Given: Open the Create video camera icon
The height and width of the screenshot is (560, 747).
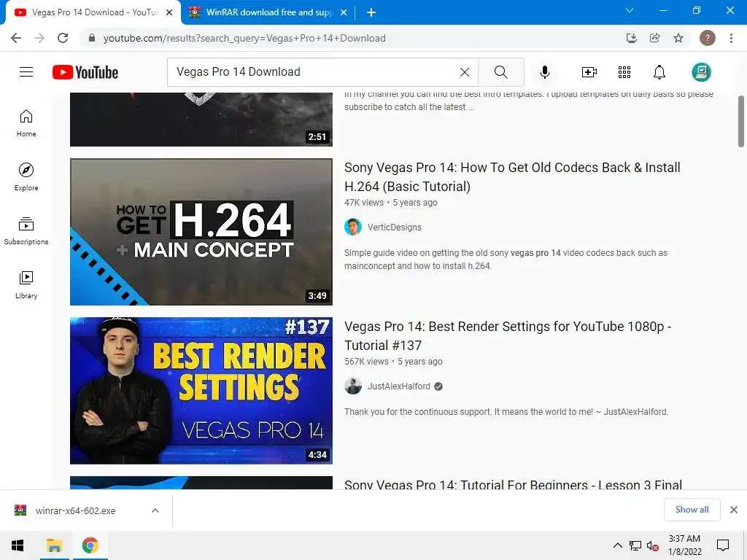Looking at the screenshot, I should coord(589,72).
